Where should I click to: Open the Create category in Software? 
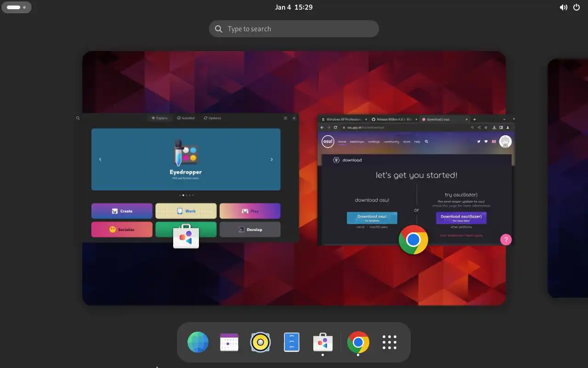pos(122,211)
